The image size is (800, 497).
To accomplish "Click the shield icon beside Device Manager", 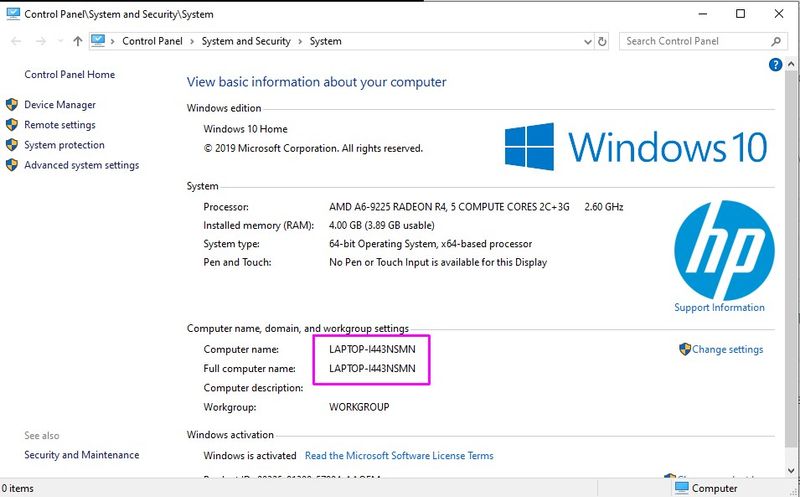I will tap(12, 105).
